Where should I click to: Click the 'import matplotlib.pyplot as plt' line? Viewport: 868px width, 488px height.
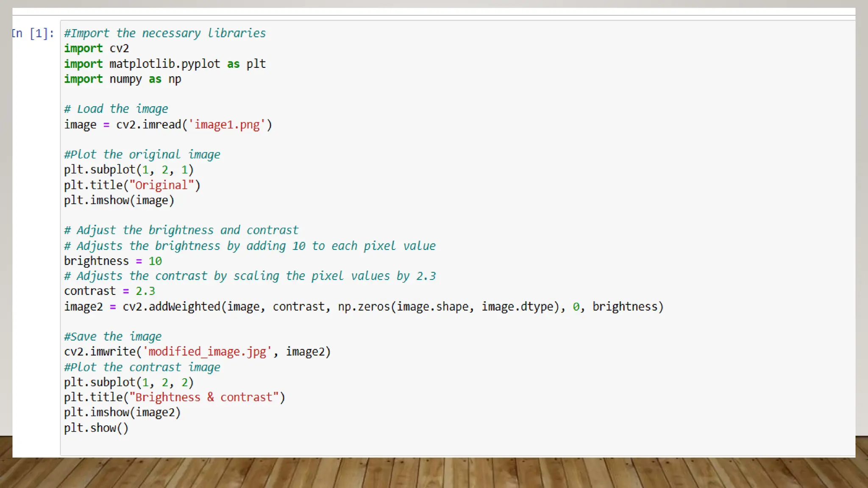click(164, 64)
